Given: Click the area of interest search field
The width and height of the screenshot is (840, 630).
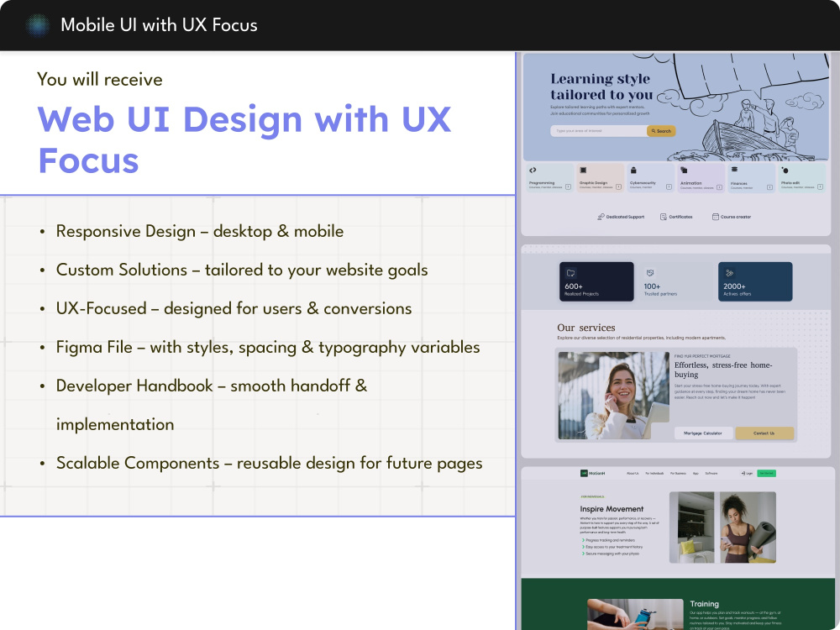Looking at the screenshot, I should 599,131.
